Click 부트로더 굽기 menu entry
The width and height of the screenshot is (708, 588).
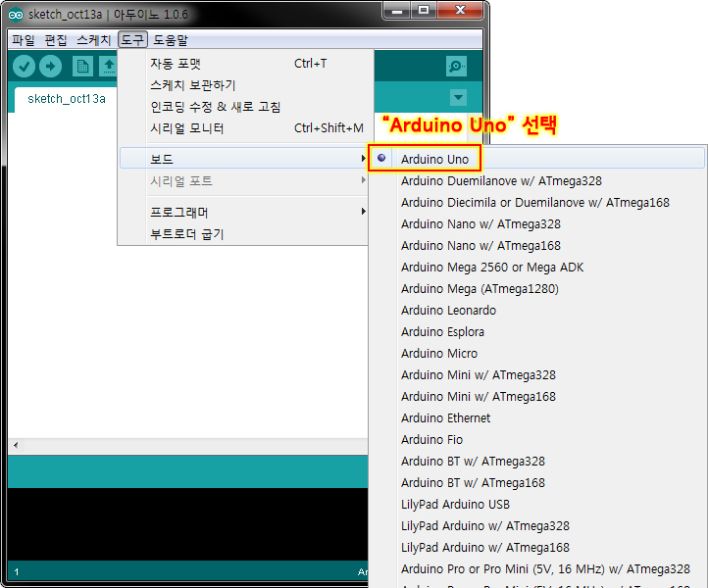pyautogui.click(x=186, y=233)
